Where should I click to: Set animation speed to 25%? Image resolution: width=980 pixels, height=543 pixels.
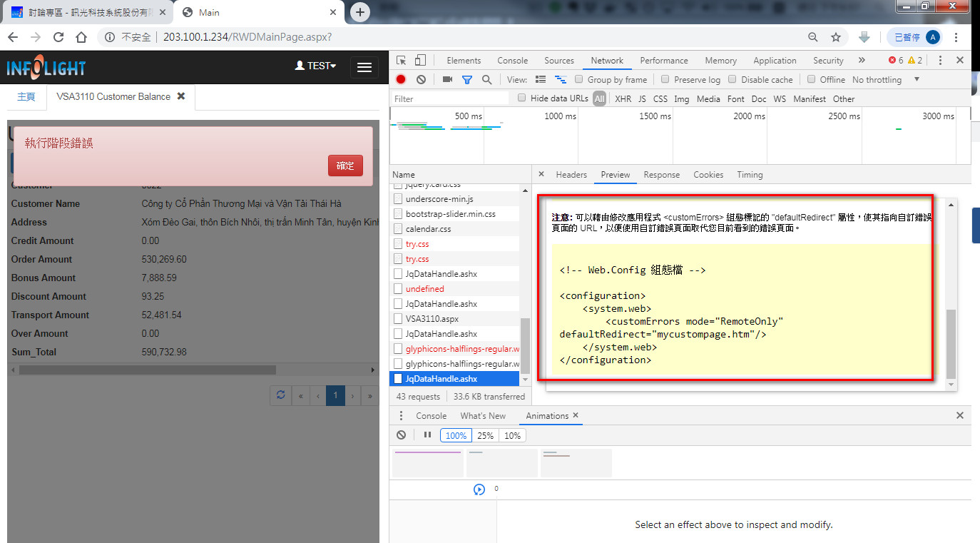[485, 435]
